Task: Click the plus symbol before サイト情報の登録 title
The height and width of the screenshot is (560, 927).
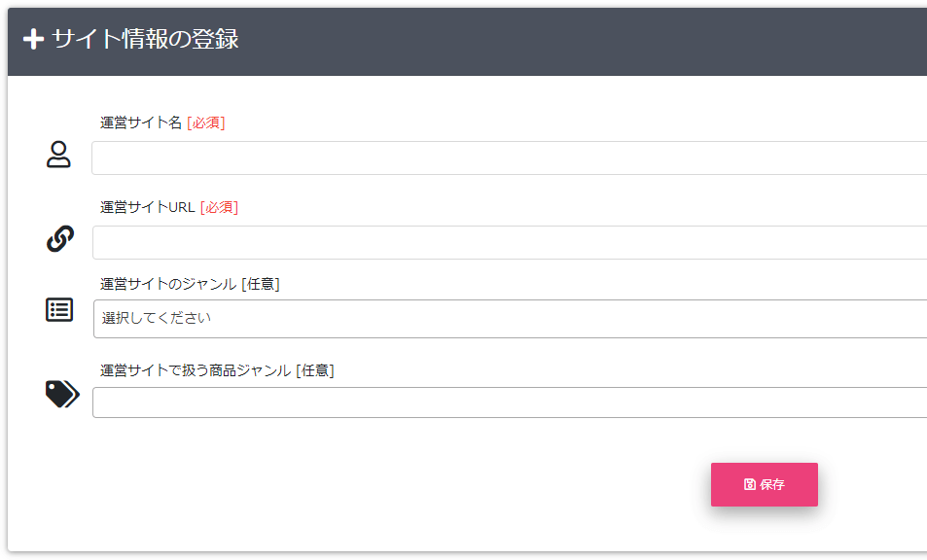Action: coord(32,41)
